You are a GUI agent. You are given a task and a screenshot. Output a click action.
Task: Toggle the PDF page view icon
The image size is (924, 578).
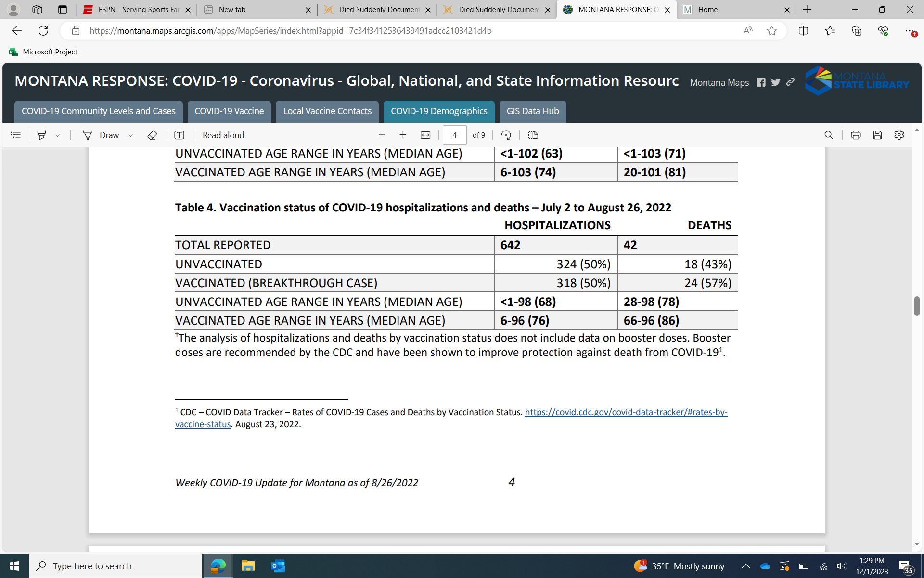[533, 135]
